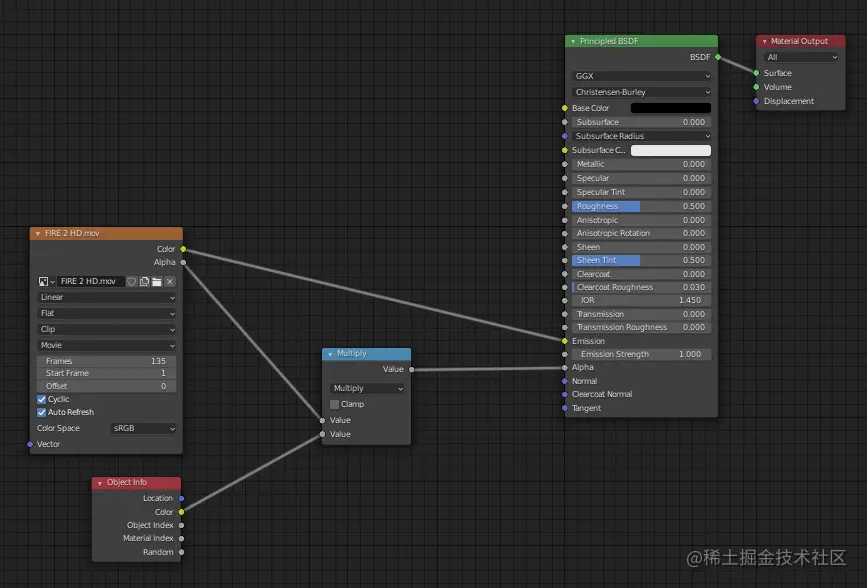Click the Alpha input socket on Principled BSDF
This screenshot has width=867, height=588.
pyautogui.click(x=565, y=367)
